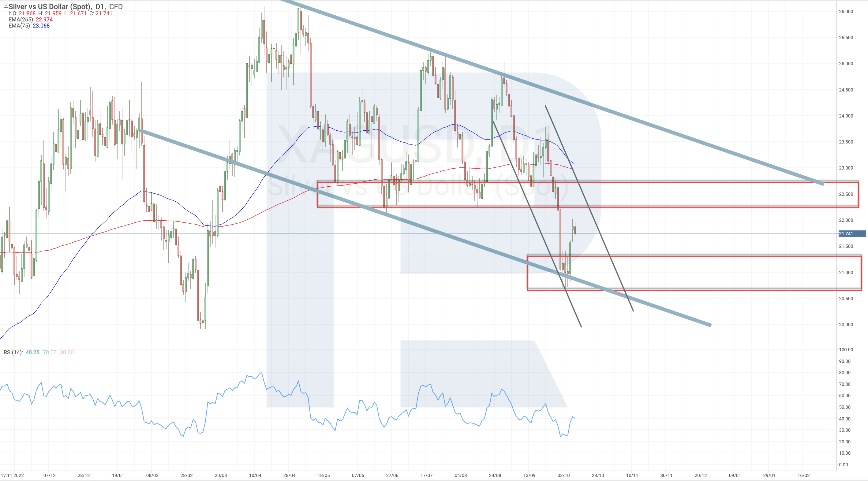The height and width of the screenshot is (481, 868).
Task: Click the open price value 21.868
Action: coord(27,13)
